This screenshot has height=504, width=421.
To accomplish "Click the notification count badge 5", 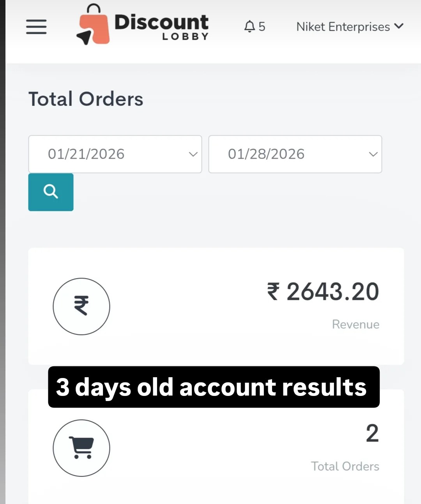I will click(262, 27).
